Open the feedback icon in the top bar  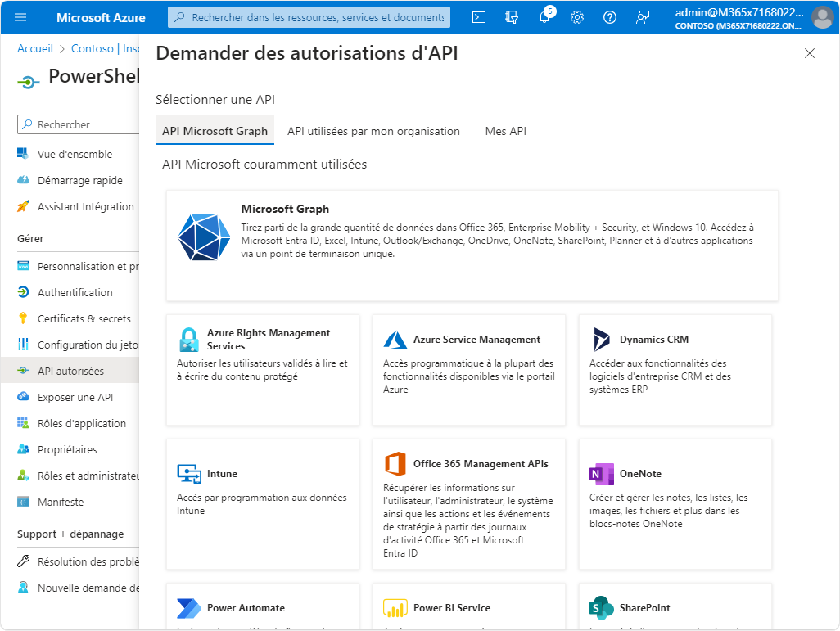tap(643, 18)
